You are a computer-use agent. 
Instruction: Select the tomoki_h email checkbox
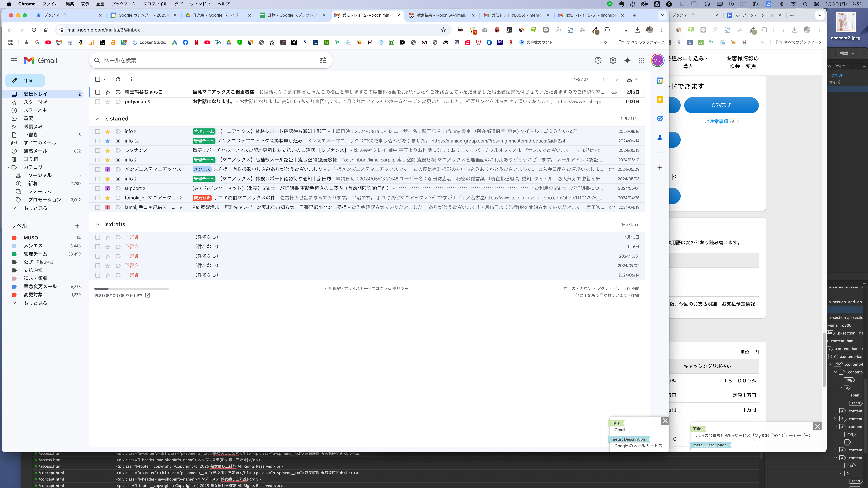click(x=98, y=198)
